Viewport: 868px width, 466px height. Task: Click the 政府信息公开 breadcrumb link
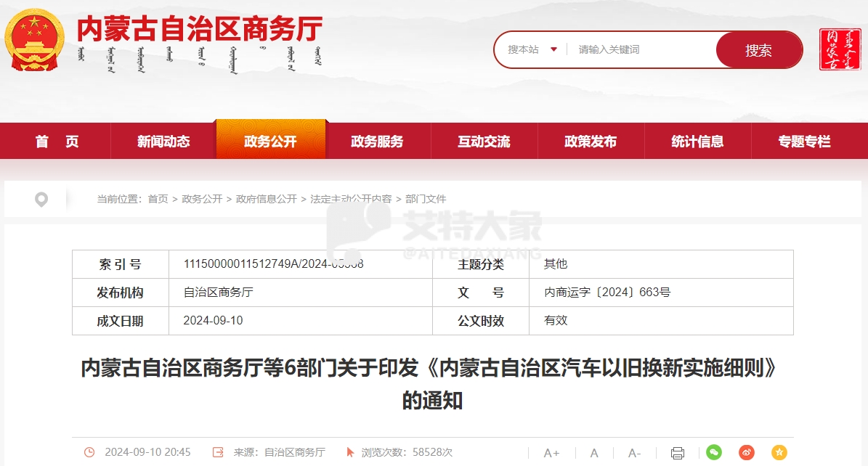(x=267, y=199)
